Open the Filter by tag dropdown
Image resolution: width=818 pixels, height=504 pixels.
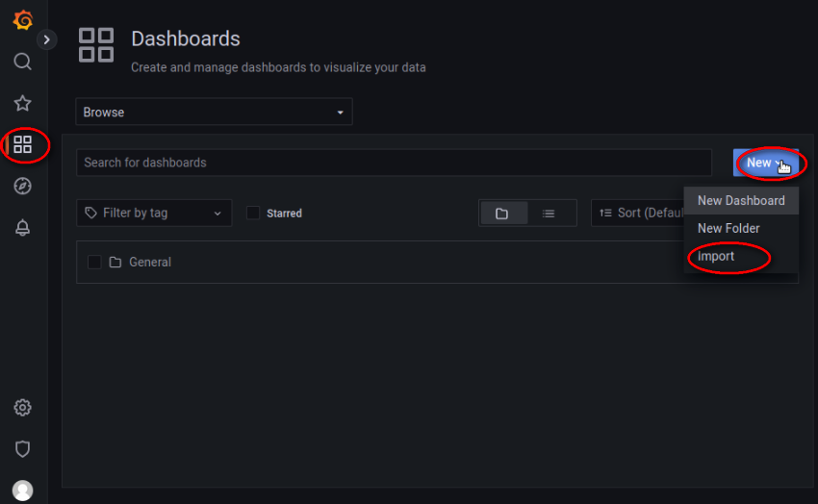pos(154,213)
